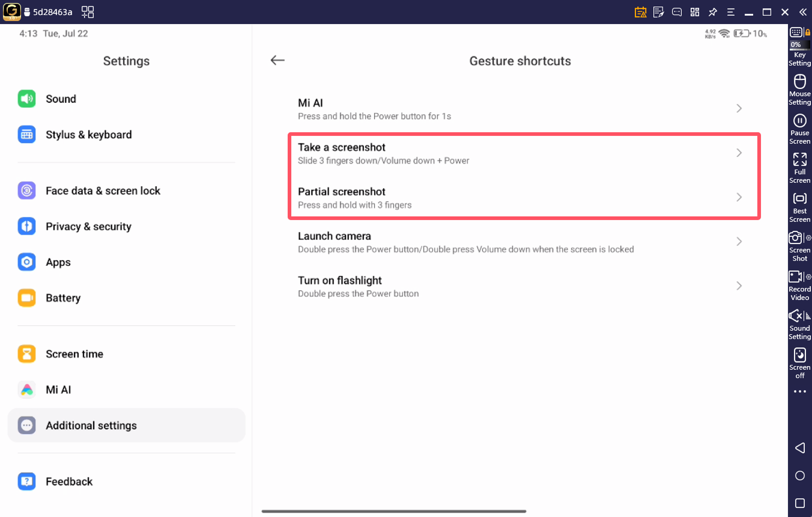
Task: Open the Stylus & keyboard icon
Action: coord(26,135)
